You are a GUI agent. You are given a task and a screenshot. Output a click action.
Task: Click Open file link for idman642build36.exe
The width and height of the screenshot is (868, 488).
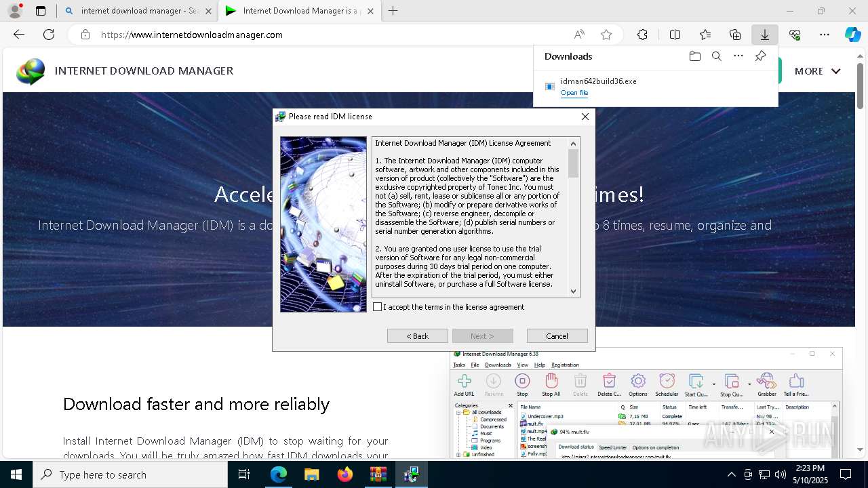574,93
